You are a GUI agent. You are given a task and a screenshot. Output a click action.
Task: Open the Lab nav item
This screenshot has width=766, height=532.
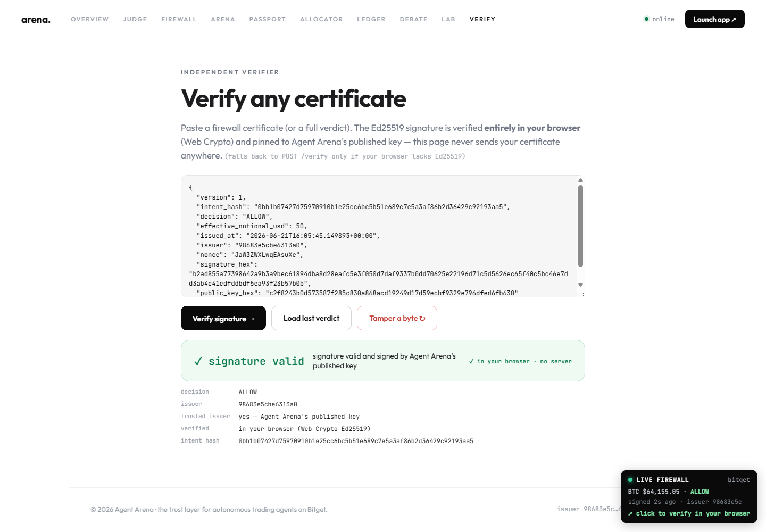[x=448, y=19]
